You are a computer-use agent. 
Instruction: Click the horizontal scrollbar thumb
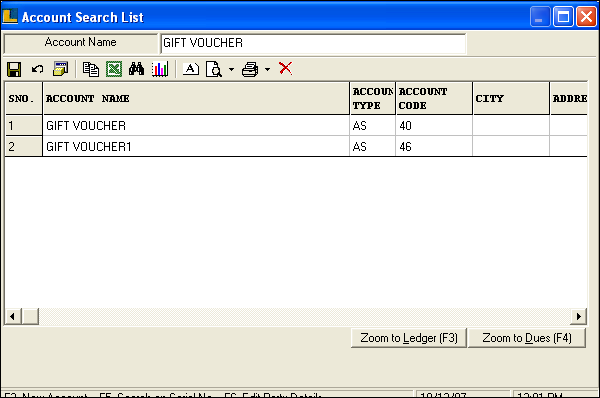(30, 316)
